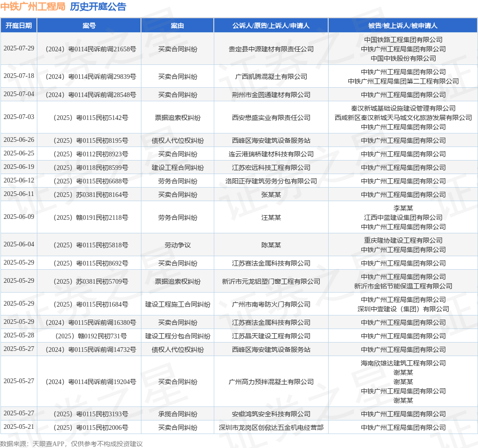The height and width of the screenshot is (448, 478).
Task: Click defendant 秦汉新城基础设施建设管理有限公司
Action: (403, 108)
